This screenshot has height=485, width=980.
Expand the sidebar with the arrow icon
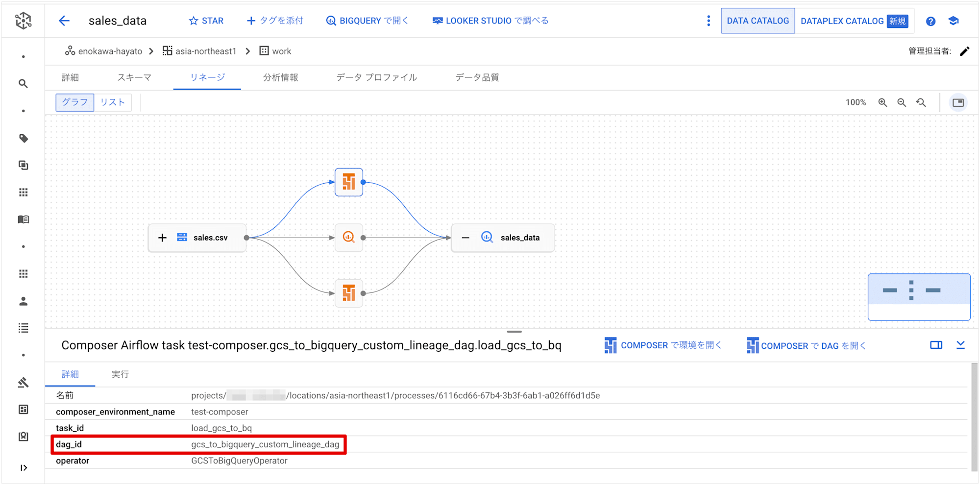coord(23,467)
